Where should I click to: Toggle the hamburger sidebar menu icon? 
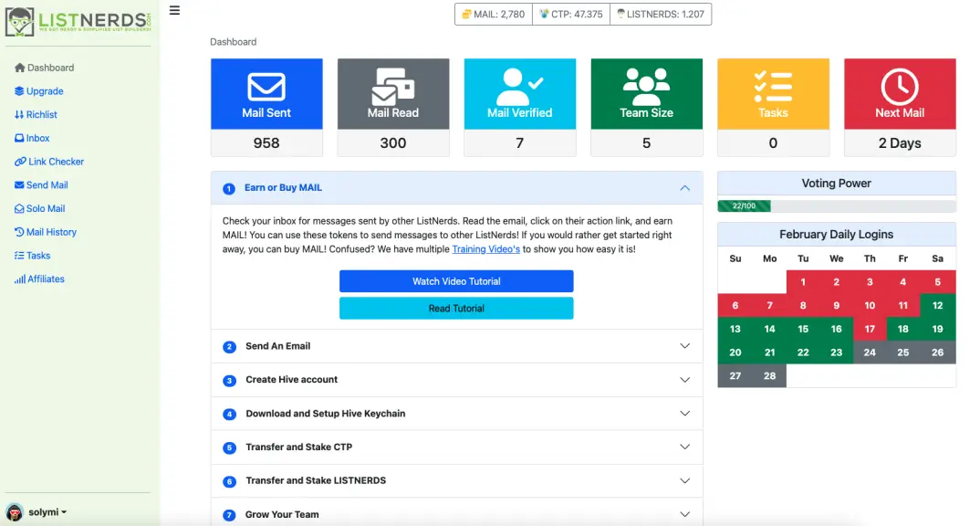(174, 11)
